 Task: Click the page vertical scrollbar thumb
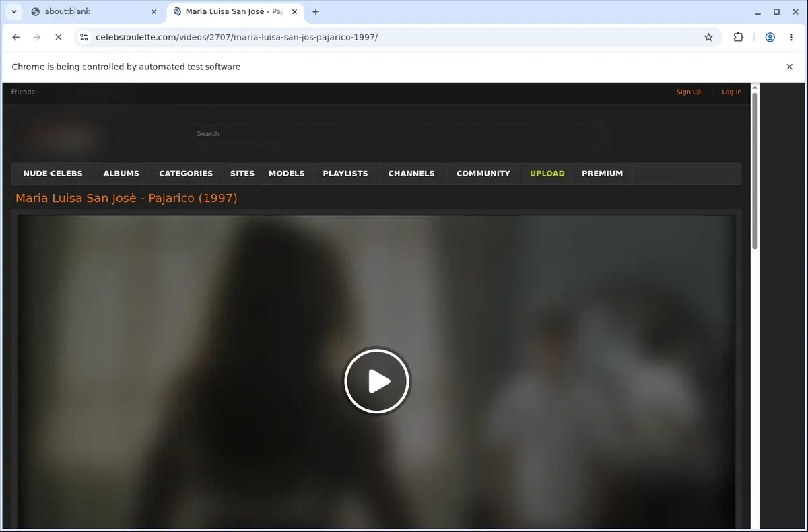point(755,170)
